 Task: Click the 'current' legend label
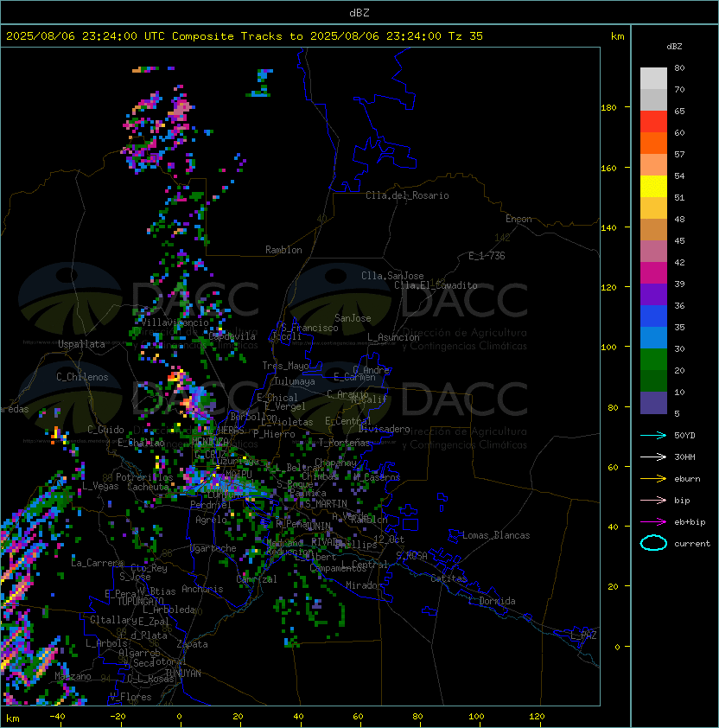point(692,544)
